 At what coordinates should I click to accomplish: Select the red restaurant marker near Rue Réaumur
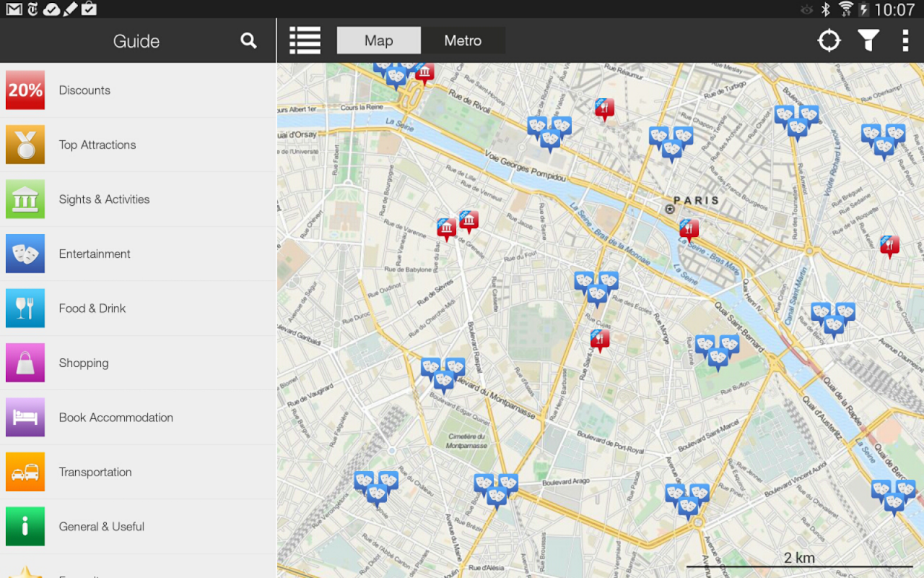(x=604, y=109)
